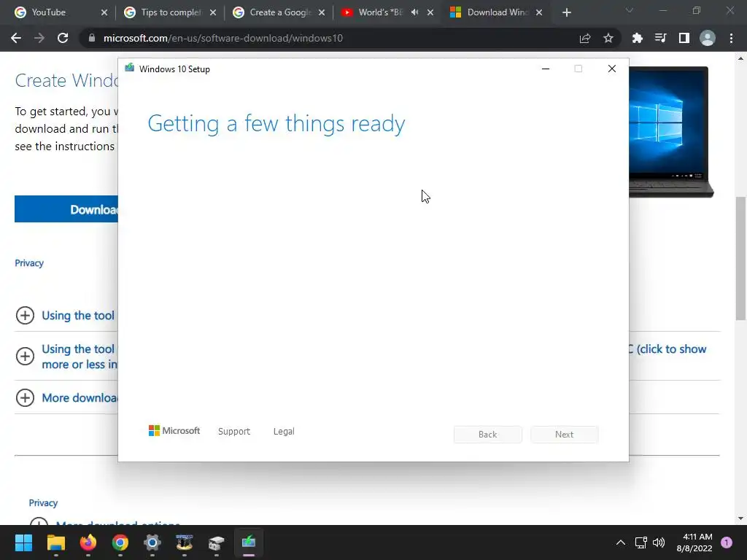The width and height of the screenshot is (747, 560).
Task: Open the media control icon in Chrome
Action: coord(660,38)
